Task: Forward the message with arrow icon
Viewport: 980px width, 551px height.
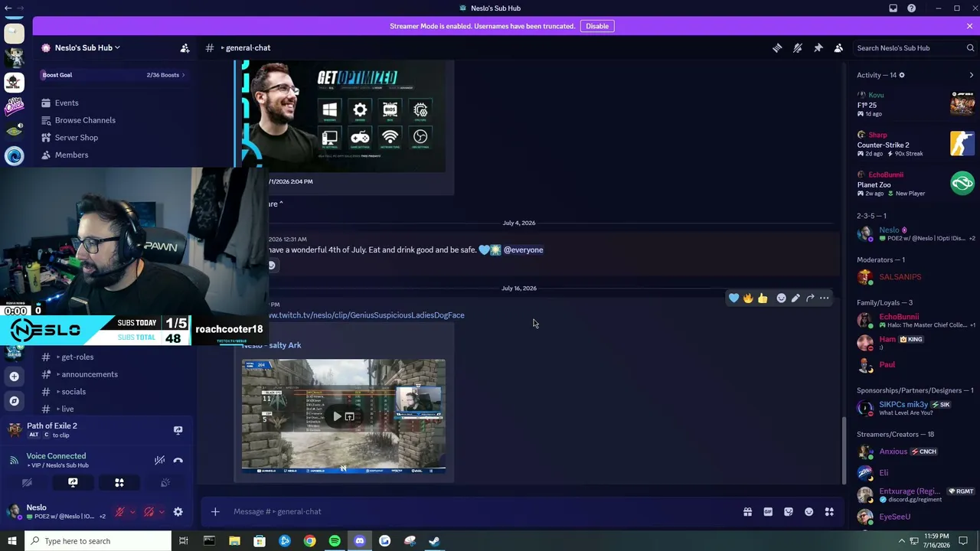Action: (x=810, y=298)
